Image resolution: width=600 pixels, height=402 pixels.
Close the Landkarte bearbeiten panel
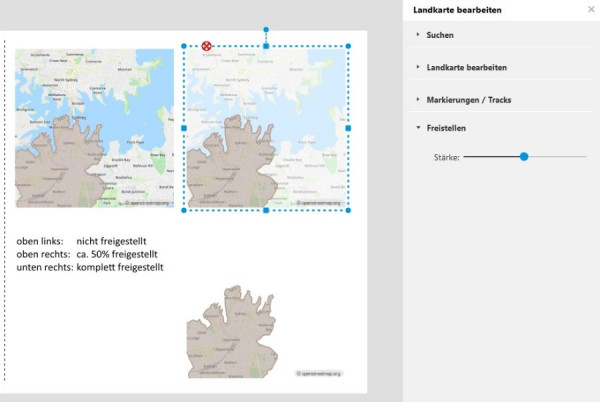[x=591, y=9]
